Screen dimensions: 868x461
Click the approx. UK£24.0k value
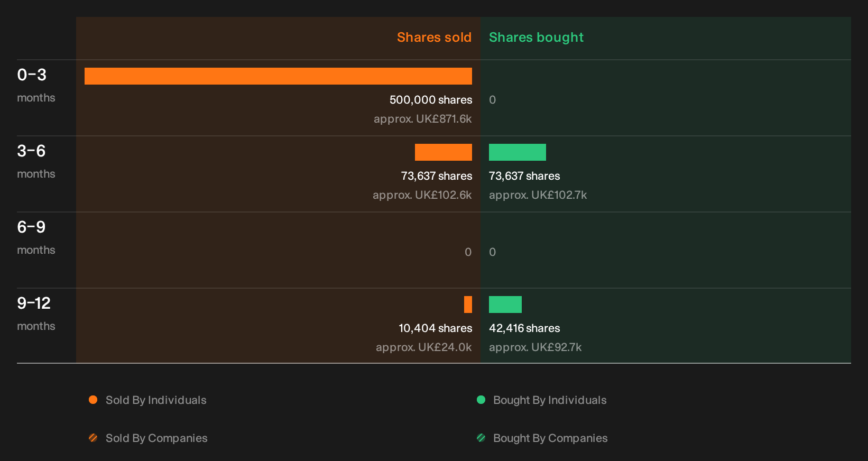click(x=423, y=347)
